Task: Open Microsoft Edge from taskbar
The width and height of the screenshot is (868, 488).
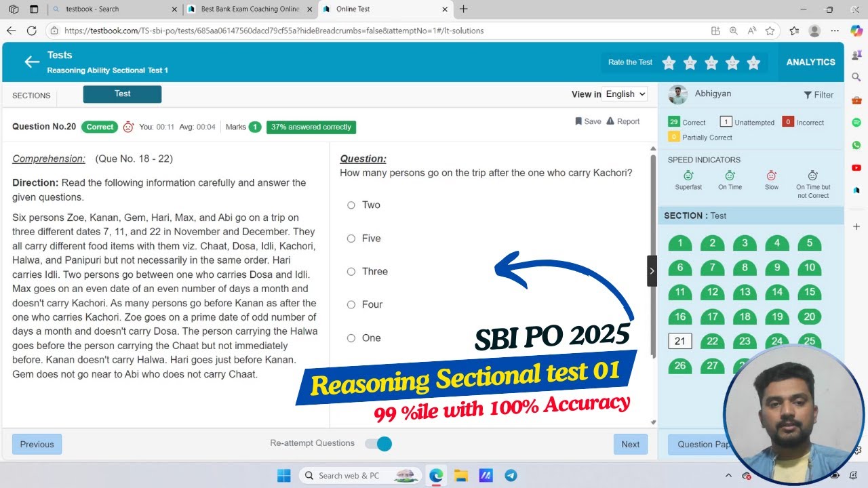Action: tap(436, 476)
